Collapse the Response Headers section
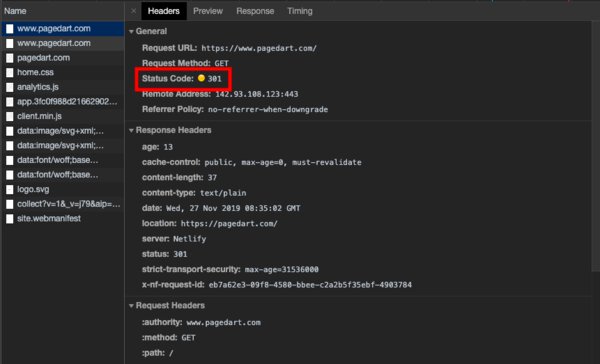The width and height of the screenshot is (600, 364). pyautogui.click(x=131, y=131)
